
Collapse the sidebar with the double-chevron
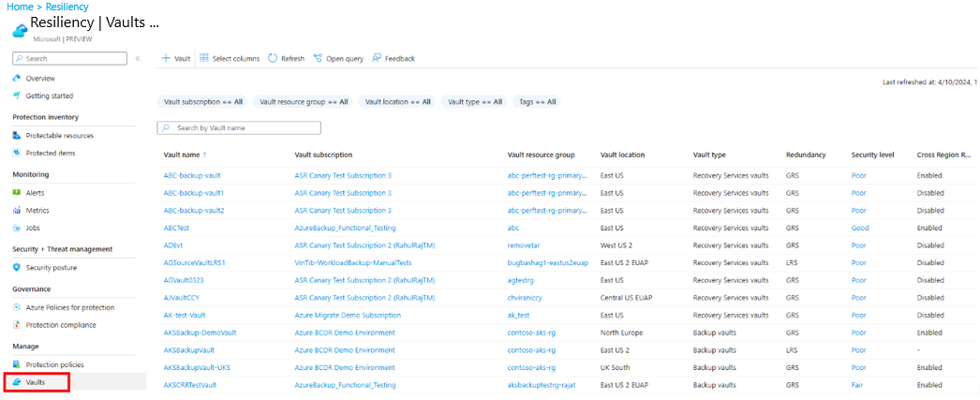(x=138, y=58)
